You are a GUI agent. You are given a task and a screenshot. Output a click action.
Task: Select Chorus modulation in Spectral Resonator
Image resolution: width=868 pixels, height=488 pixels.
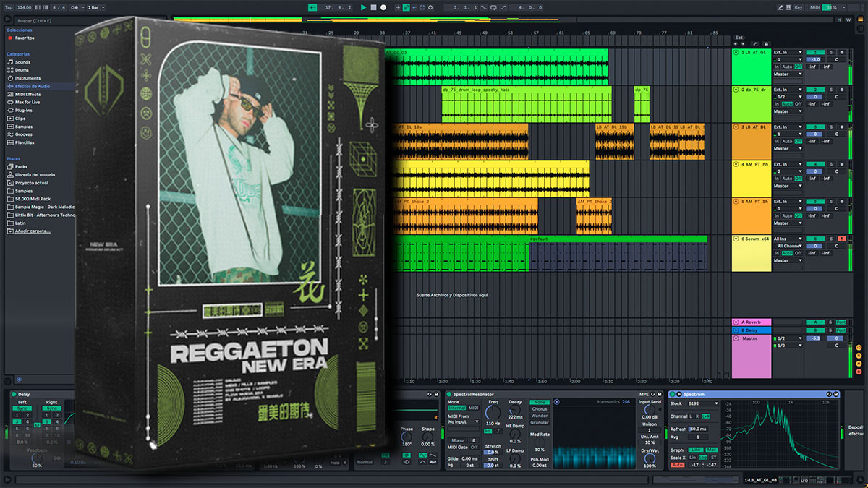click(x=540, y=409)
